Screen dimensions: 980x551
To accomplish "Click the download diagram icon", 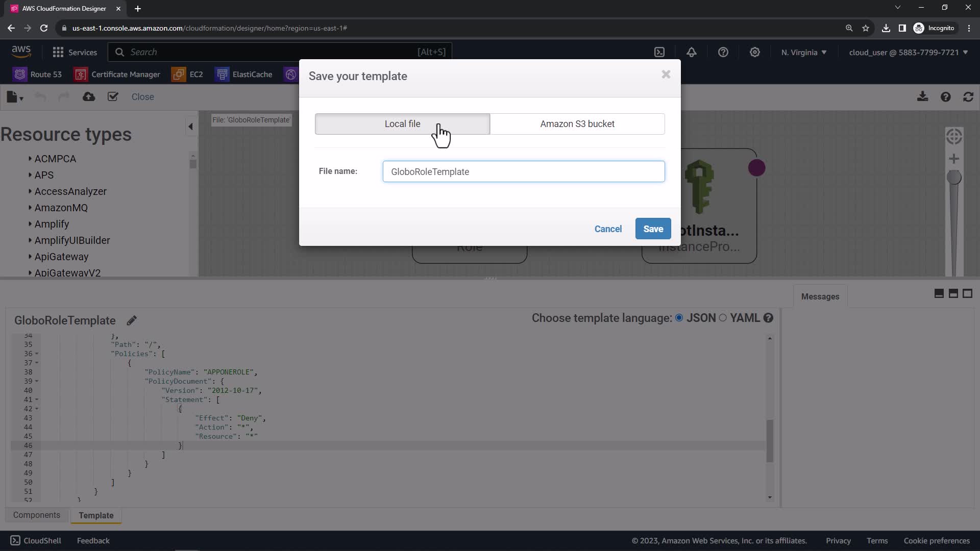I will (x=922, y=97).
